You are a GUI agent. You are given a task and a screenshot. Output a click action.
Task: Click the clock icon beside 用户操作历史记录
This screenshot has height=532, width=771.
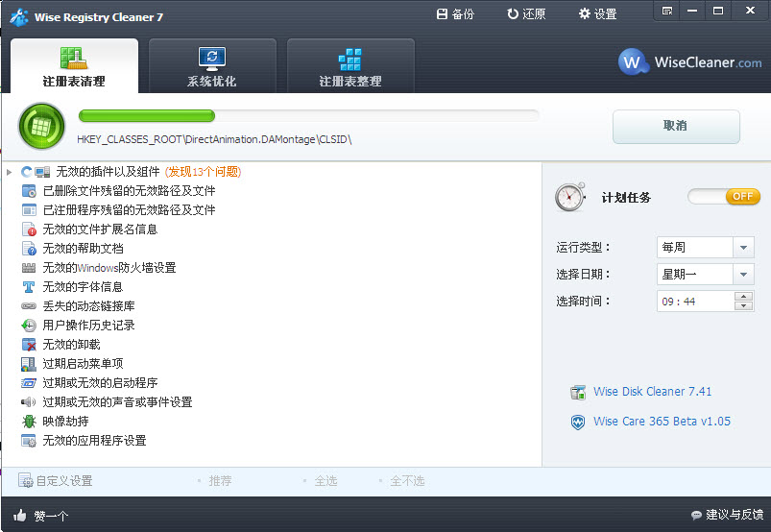(29, 326)
